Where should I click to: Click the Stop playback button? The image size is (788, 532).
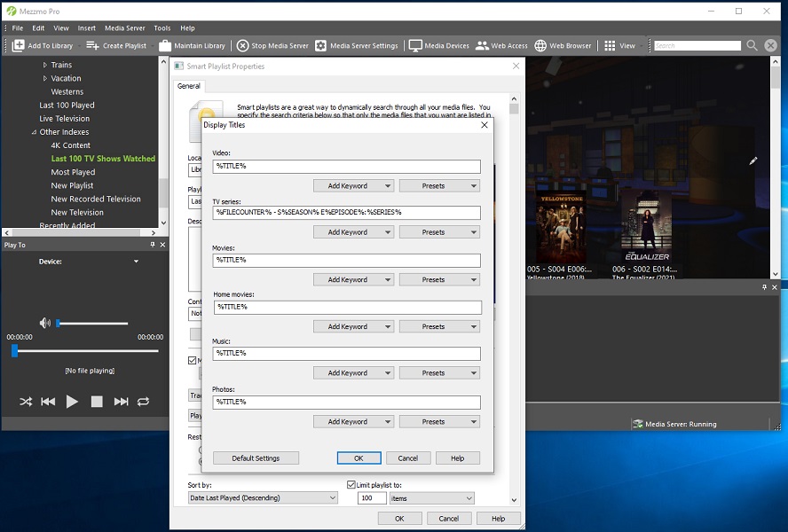[97, 402]
